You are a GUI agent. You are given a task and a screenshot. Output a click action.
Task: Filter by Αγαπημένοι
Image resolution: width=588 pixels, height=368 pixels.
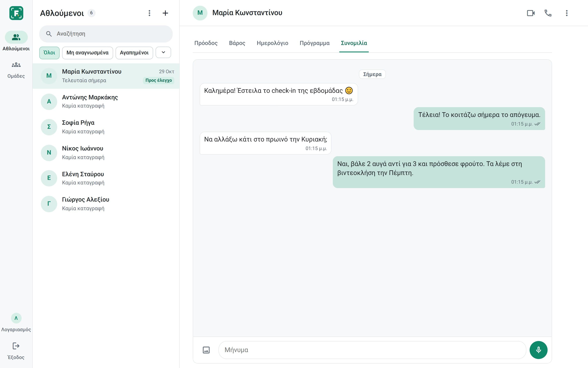pos(134,53)
